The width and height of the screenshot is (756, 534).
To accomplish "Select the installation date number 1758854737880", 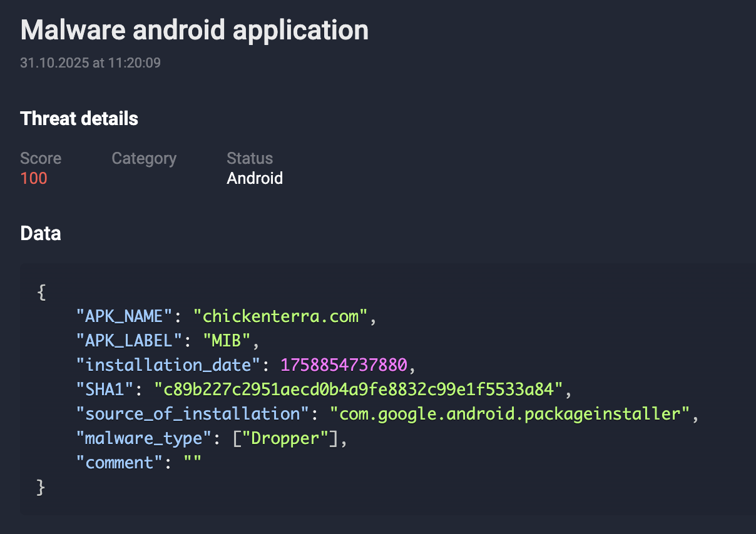I will pos(344,365).
